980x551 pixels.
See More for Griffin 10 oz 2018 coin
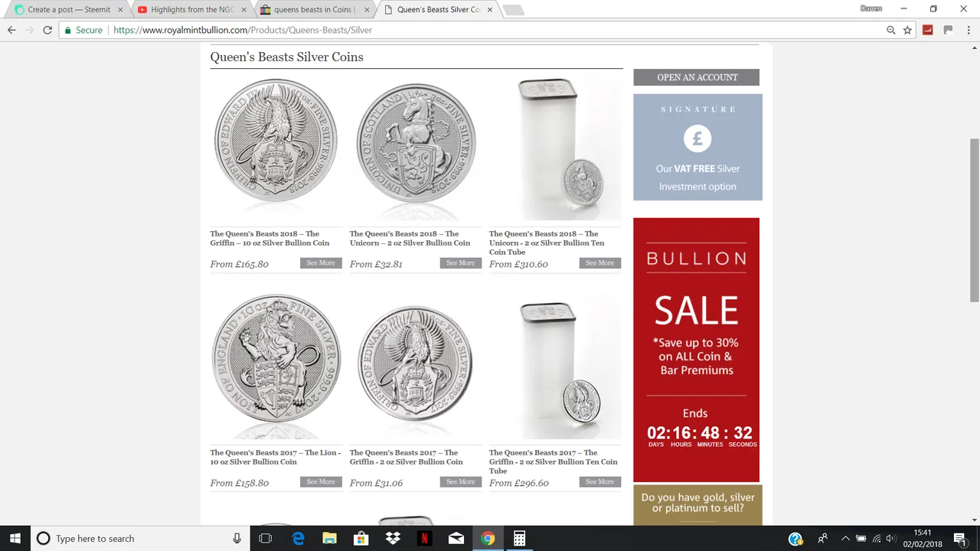pyautogui.click(x=321, y=263)
